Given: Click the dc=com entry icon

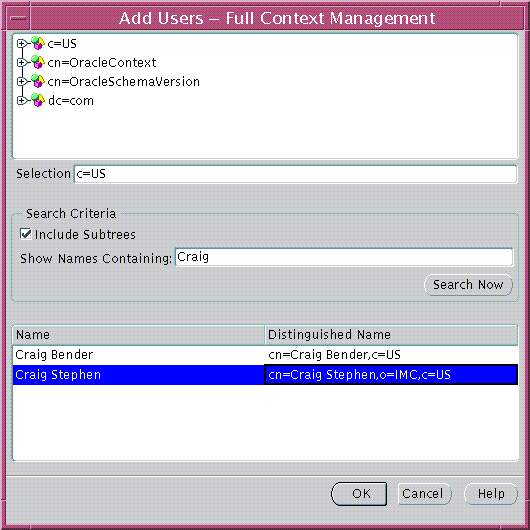Looking at the screenshot, I should (38, 100).
